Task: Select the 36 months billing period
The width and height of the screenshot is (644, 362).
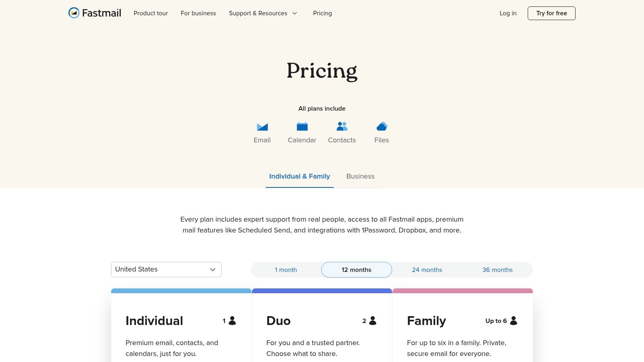Action: coord(497,270)
